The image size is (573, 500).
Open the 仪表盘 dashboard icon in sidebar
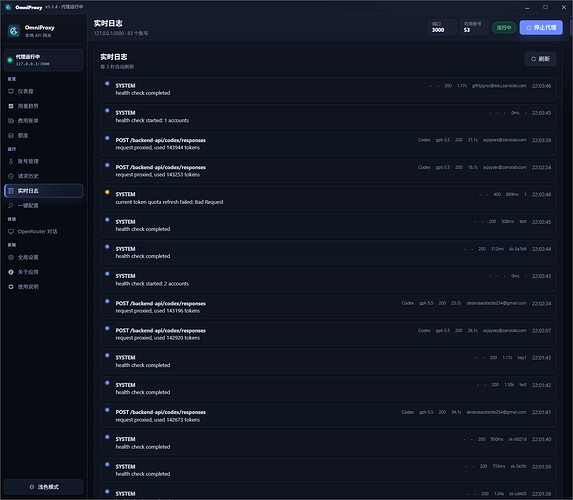coord(11,91)
